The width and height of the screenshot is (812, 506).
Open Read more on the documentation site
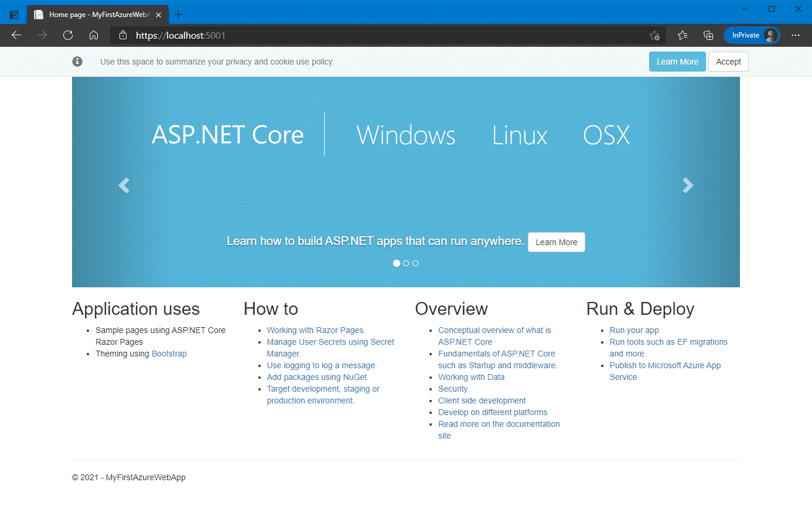[499, 430]
